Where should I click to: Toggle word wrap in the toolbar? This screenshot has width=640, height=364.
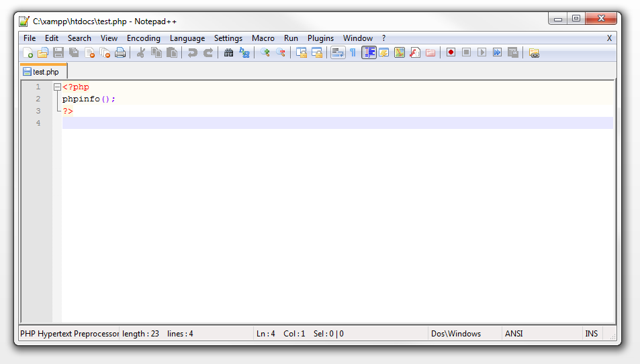tap(338, 52)
